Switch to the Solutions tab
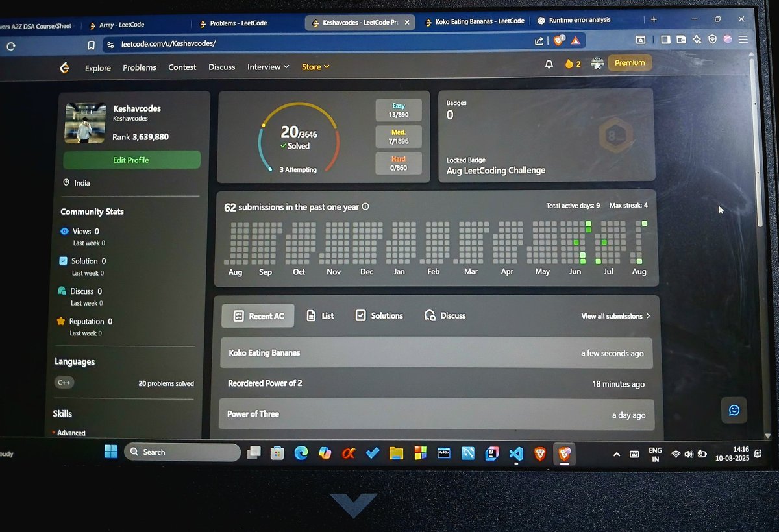 [x=380, y=315]
